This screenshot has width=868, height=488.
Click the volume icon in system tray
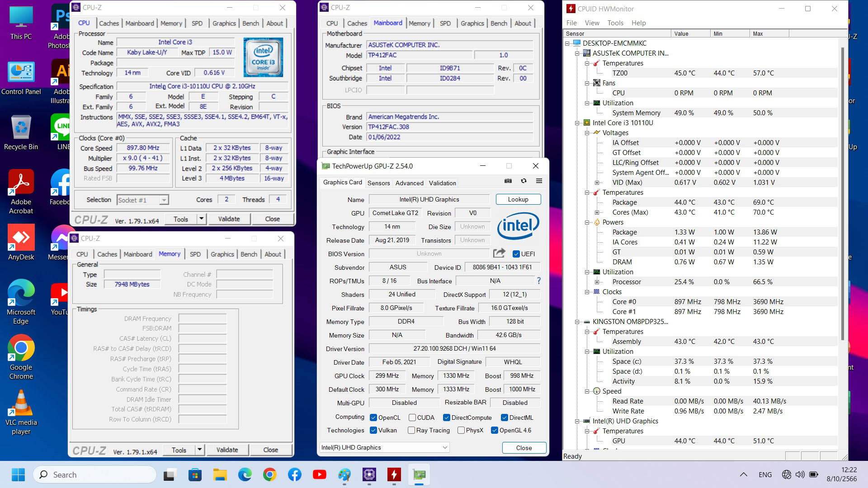click(x=800, y=474)
